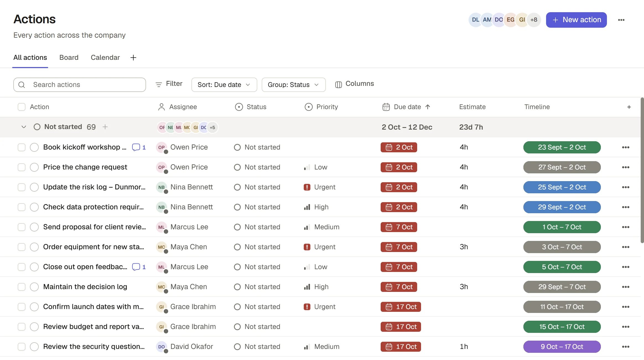Show +5 more assignees in group header
Image resolution: width=644 pixels, height=360 pixels.
(212, 127)
